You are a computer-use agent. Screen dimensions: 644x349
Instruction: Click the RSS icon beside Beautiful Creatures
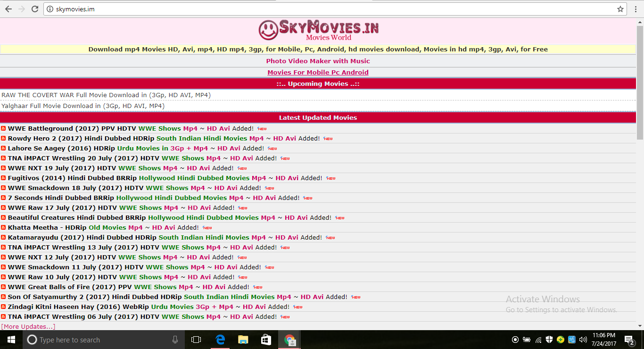[x=3, y=217]
